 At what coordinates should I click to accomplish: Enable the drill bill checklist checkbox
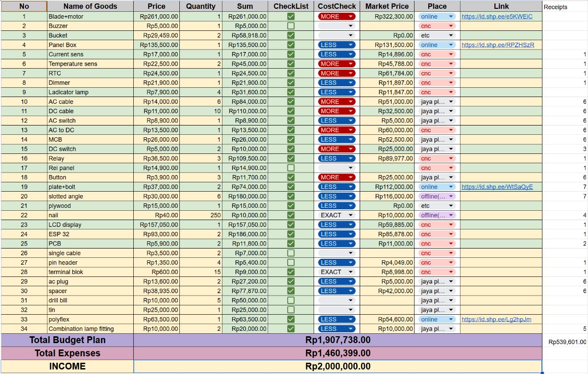[291, 300]
